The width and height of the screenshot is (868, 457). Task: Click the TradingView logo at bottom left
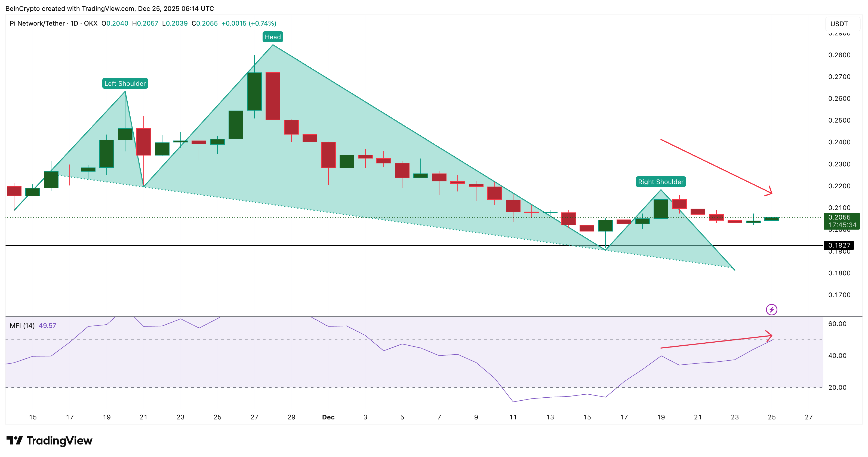click(50, 440)
